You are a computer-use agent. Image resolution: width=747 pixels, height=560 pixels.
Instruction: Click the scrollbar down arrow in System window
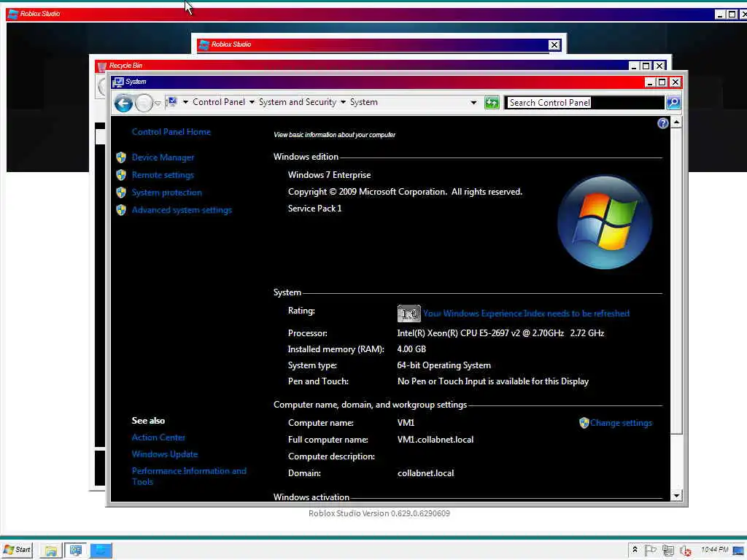(676, 496)
